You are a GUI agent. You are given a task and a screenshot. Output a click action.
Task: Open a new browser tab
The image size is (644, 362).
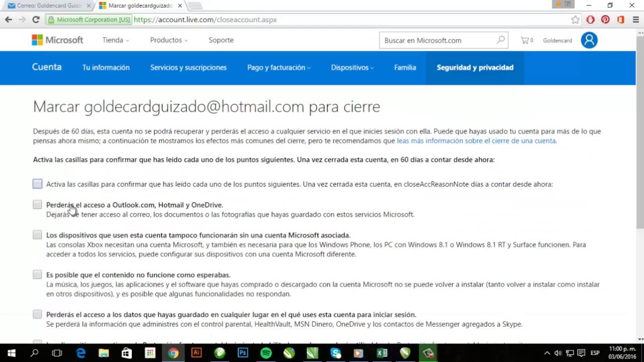194,6
